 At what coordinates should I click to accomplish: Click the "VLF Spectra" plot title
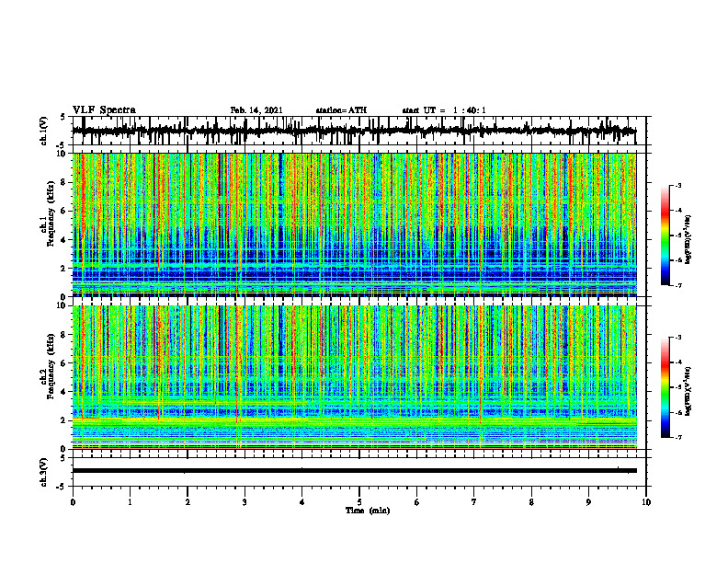pos(104,110)
